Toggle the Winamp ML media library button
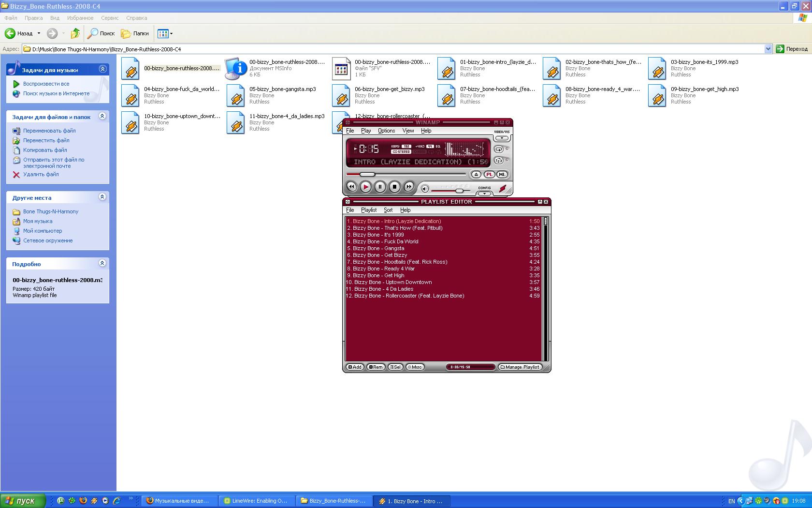This screenshot has width=812, height=508. coord(502,174)
